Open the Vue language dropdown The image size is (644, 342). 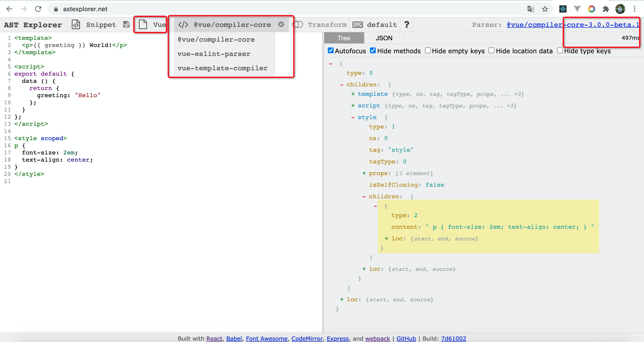pos(159,25)
